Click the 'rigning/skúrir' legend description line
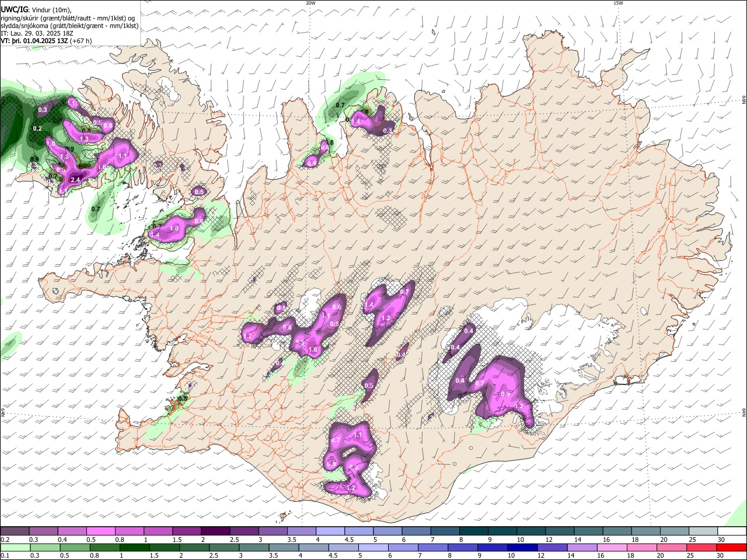Image resolution: width=747 pixels, height=560 pixels. coord(68,17)
